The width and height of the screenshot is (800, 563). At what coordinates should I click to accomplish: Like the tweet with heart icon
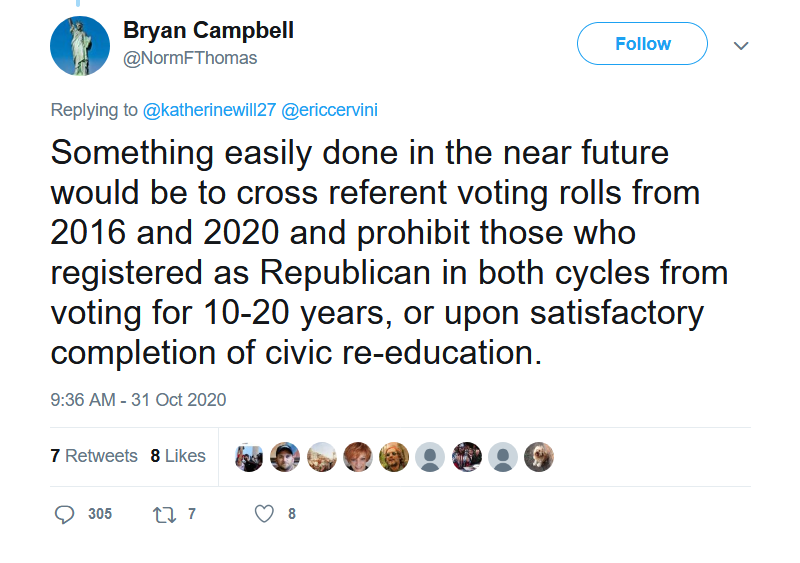[264, 514]
